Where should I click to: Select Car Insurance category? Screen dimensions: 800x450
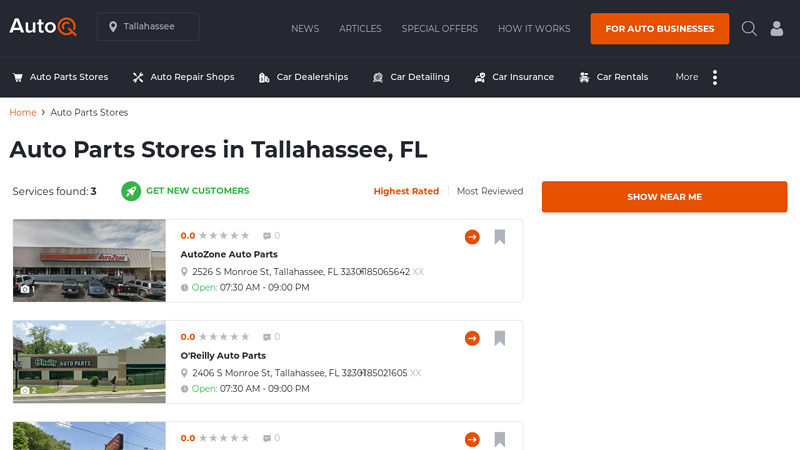(523, 77)
